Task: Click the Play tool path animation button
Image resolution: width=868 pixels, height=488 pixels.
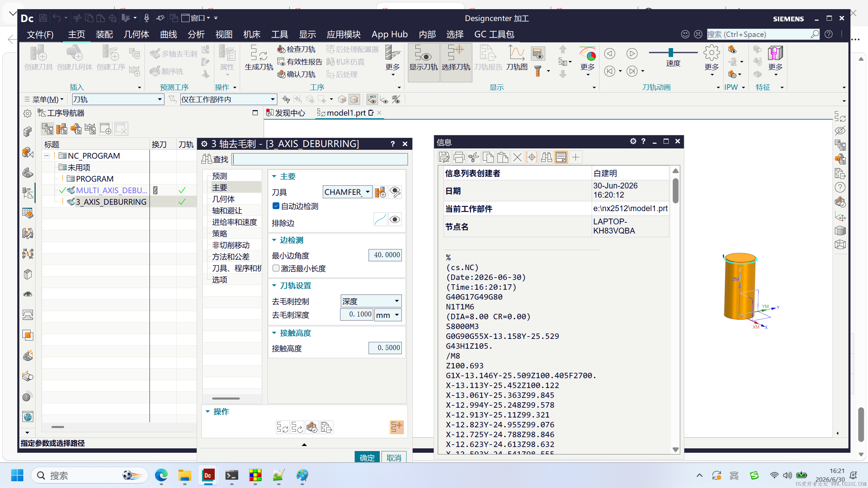Action: point(632,54)
